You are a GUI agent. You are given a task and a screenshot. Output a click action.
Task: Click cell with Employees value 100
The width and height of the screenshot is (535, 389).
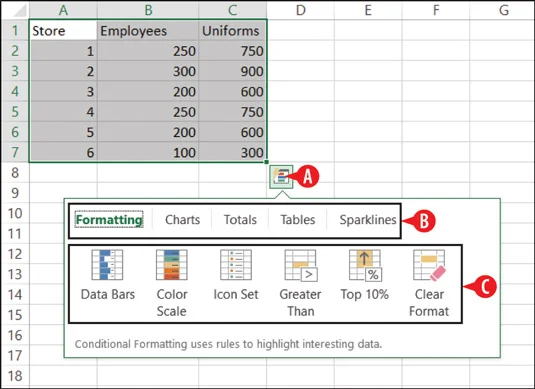(x=148, y=152)
